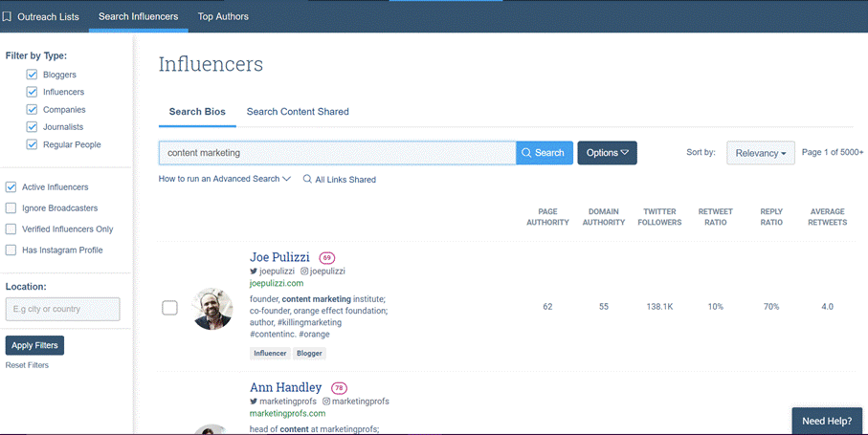868x435 pixels.
Task: Select Joe Pulizzi's row checkbox
Action: coord(169,308)
